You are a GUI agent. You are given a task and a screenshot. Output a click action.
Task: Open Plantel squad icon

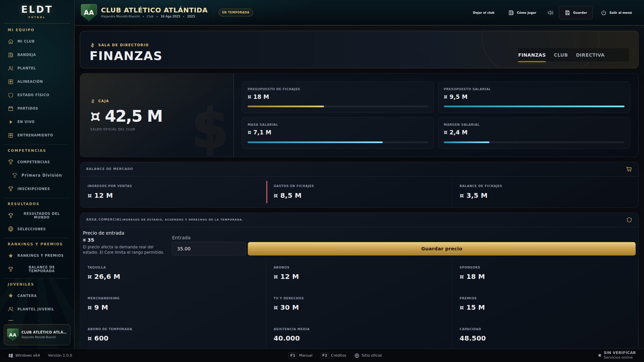[11, 68]
